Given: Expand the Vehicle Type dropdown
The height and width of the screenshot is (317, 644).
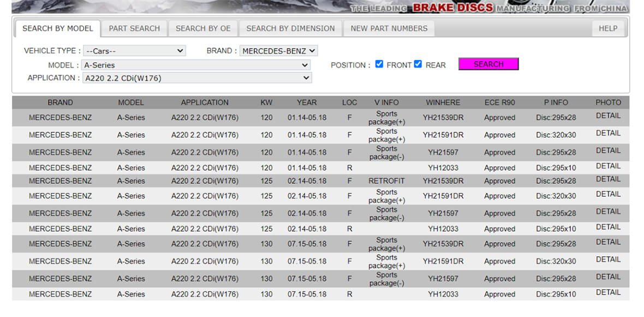Looking at the screenshot, I should [134, 51].
